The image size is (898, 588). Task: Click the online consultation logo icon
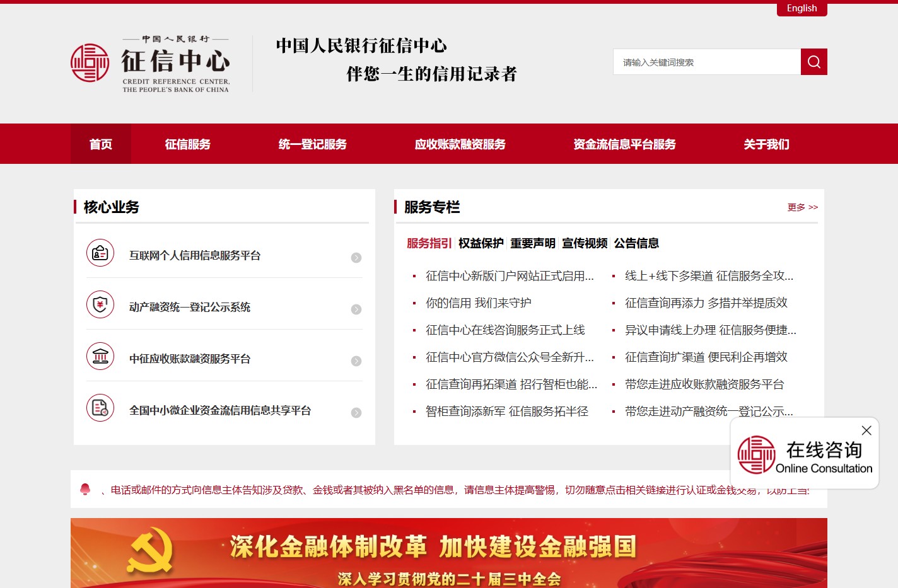click(x=756, y=454)
